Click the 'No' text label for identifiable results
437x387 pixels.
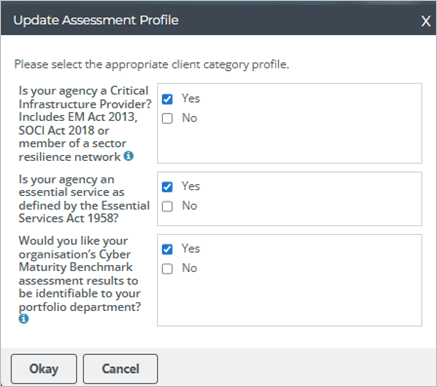pyautogui.click(x=189, y=268)
